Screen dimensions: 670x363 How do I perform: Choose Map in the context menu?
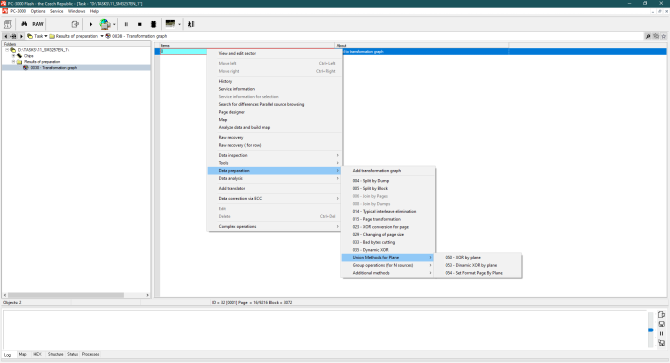274,120
